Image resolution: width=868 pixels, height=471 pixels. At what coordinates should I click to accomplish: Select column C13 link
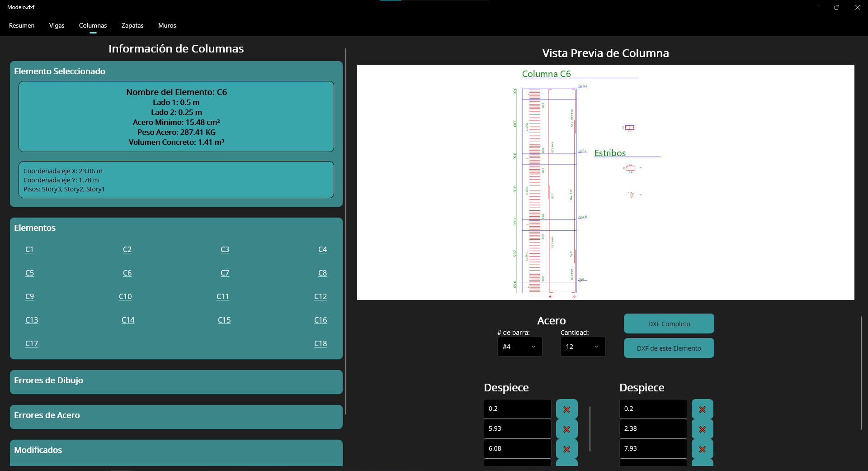pyautogui.click(x=32, y=320)
